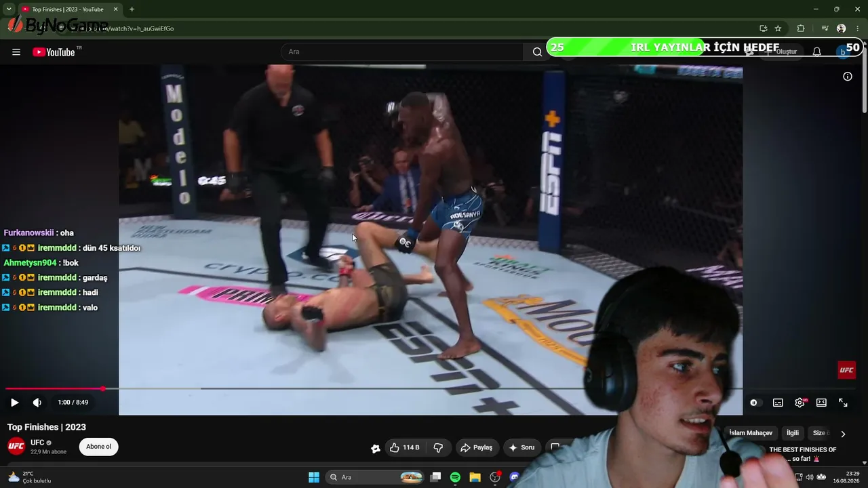Go to the YouTube home logo
The width and height of the screenshot is (868, 488).
[x=54, y=52]
